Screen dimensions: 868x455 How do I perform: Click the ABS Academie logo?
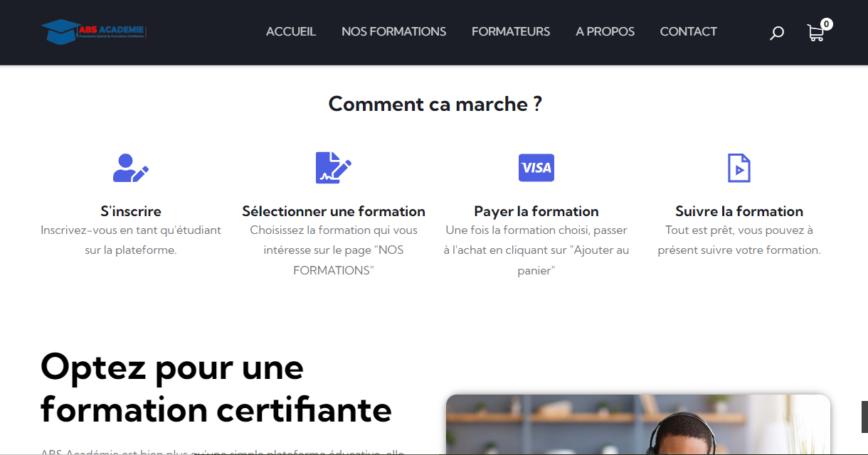pos(93,31)
